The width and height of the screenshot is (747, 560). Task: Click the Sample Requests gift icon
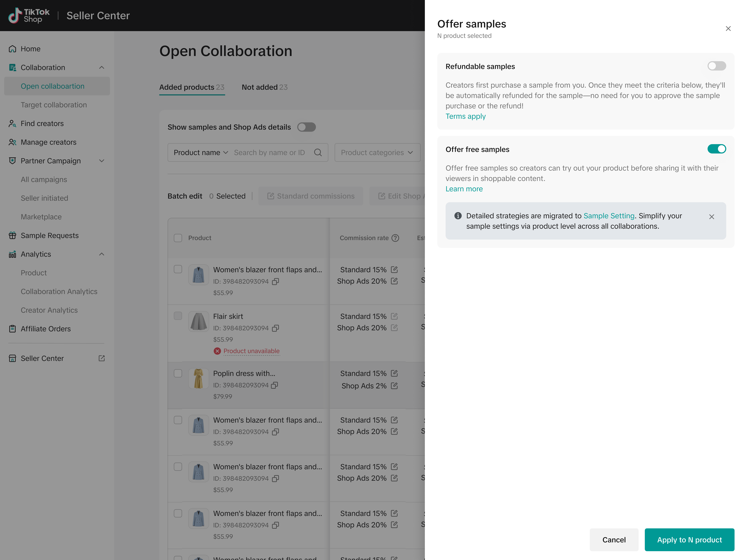pos(12,236)
